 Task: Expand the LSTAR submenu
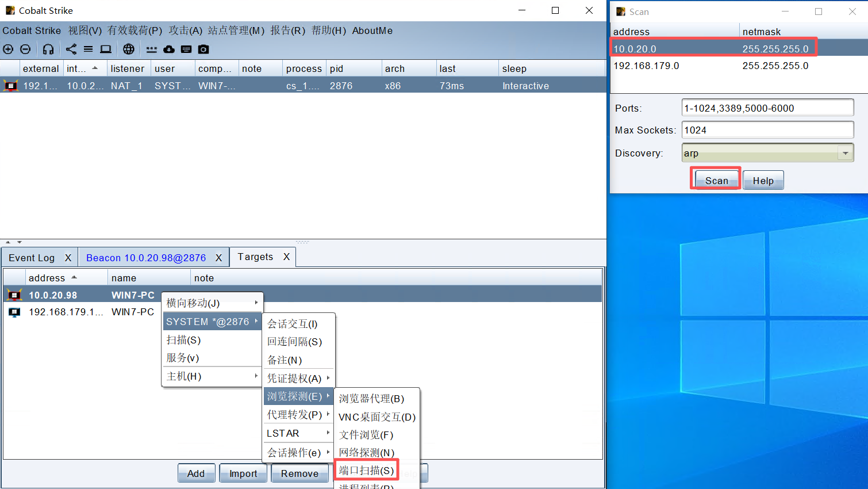[298, 433]
